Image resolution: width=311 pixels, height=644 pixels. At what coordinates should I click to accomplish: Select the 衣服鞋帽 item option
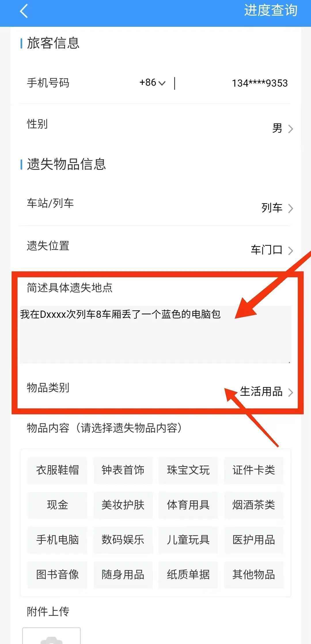(x=57, y=470)
